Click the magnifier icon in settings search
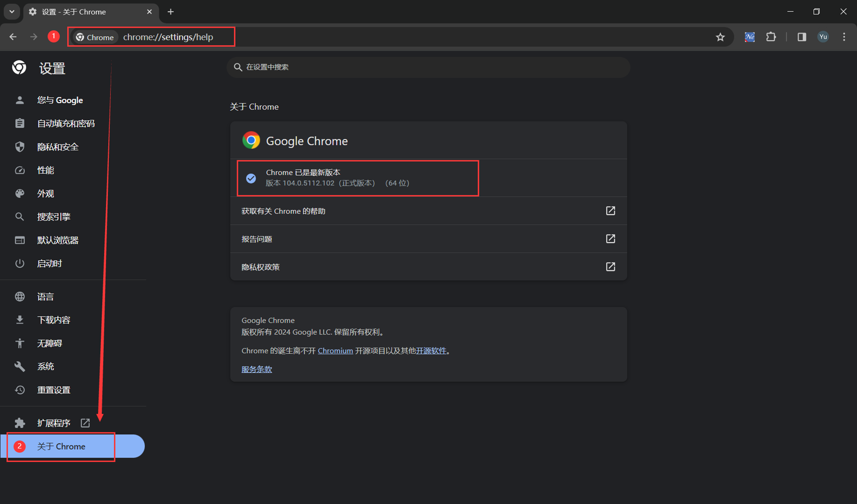Screen dimensions: 857x504 pos(238,67)
